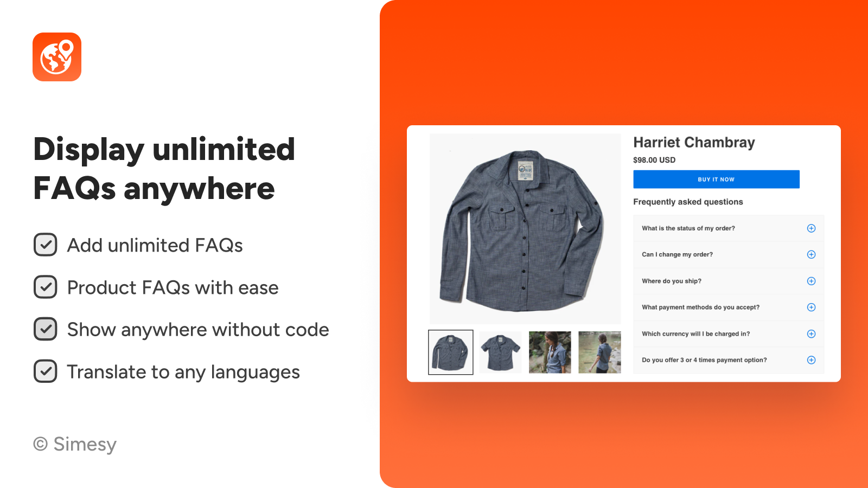The height and width of the screenshot is (488, 868).
Task: Select first shirt thumbnail with border
Action: [451, 352]
